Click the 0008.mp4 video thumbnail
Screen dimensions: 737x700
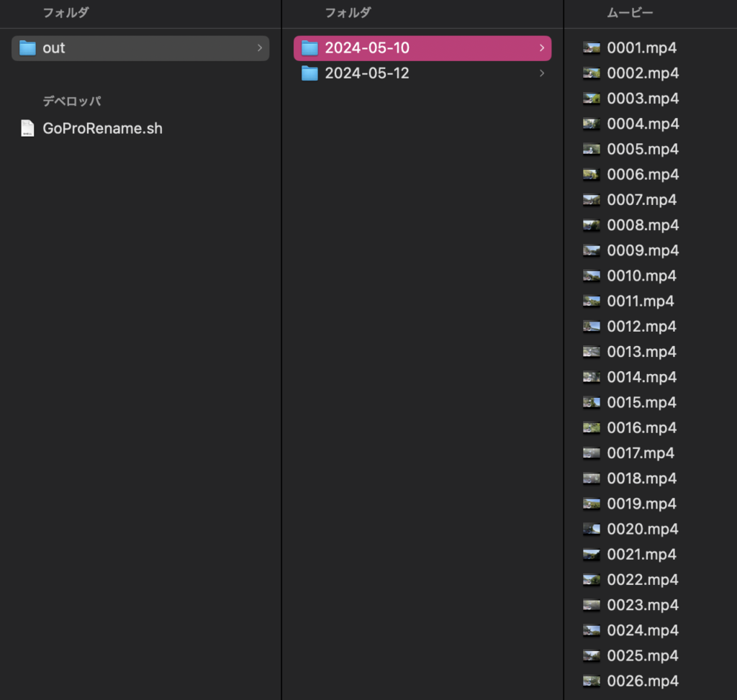point(592,225)
